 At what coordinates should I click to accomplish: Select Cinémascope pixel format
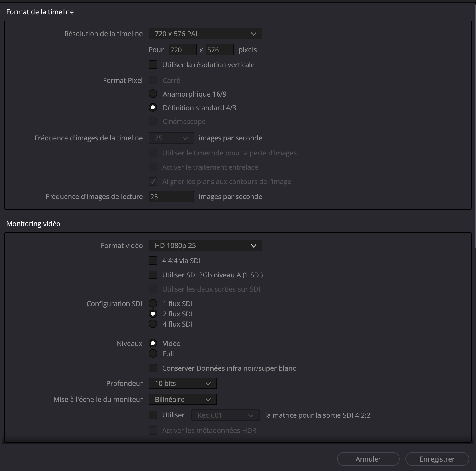153,121
